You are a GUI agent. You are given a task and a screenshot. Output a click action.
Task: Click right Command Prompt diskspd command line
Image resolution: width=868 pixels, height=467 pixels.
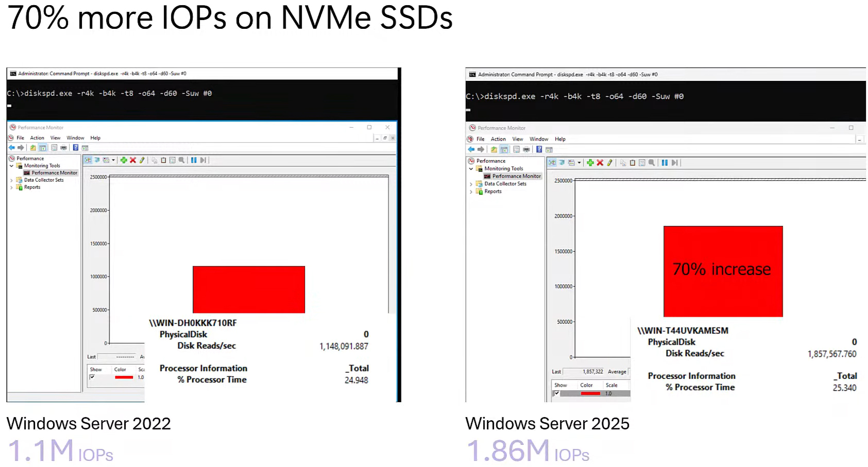[x=575, y=96]
